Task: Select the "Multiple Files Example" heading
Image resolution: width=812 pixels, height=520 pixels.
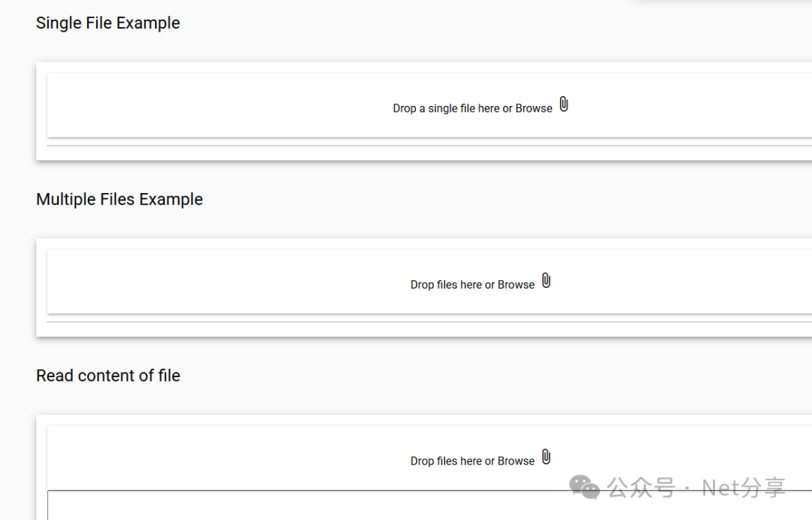Action: 120,199
